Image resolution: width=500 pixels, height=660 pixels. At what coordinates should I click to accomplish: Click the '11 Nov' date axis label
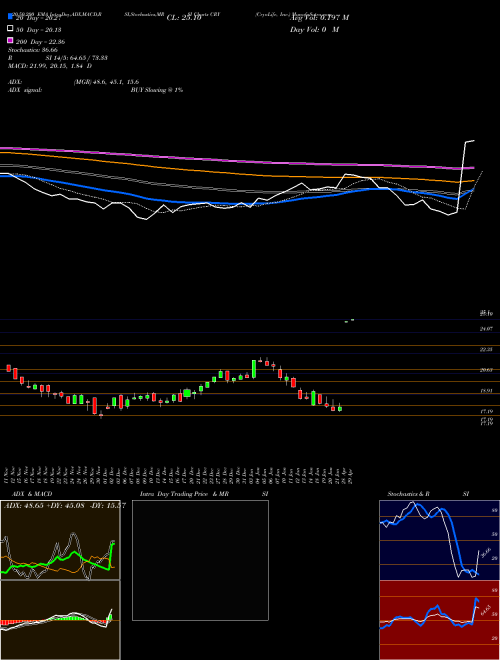pyautogui.click(x=8, y=474)
